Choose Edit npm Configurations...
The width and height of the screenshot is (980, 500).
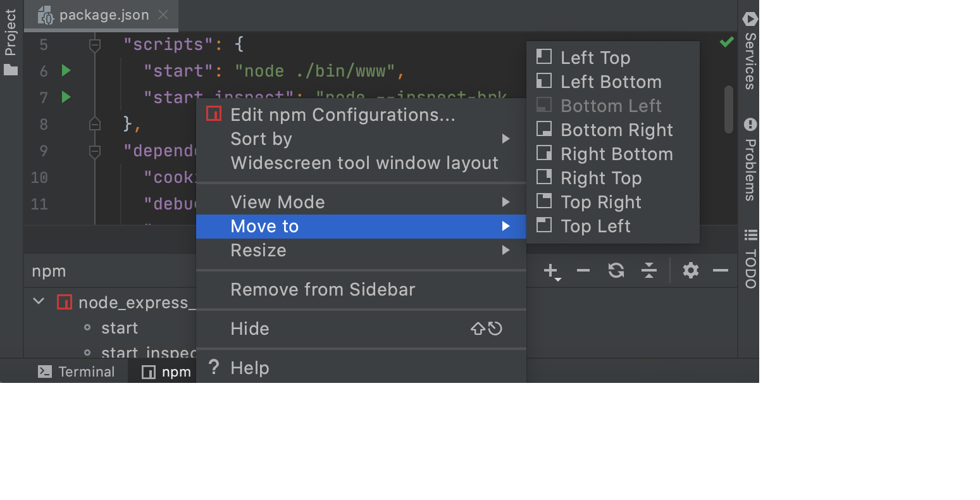(x=361, y=115)
